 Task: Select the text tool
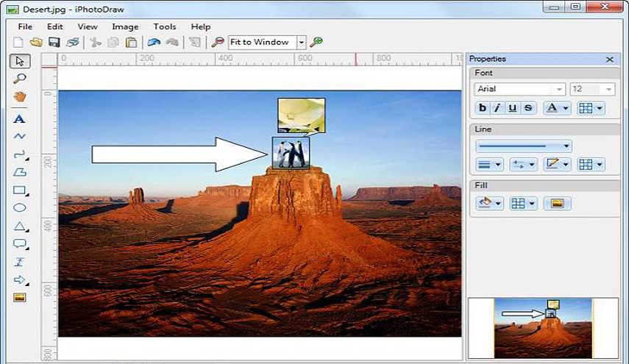19,119
